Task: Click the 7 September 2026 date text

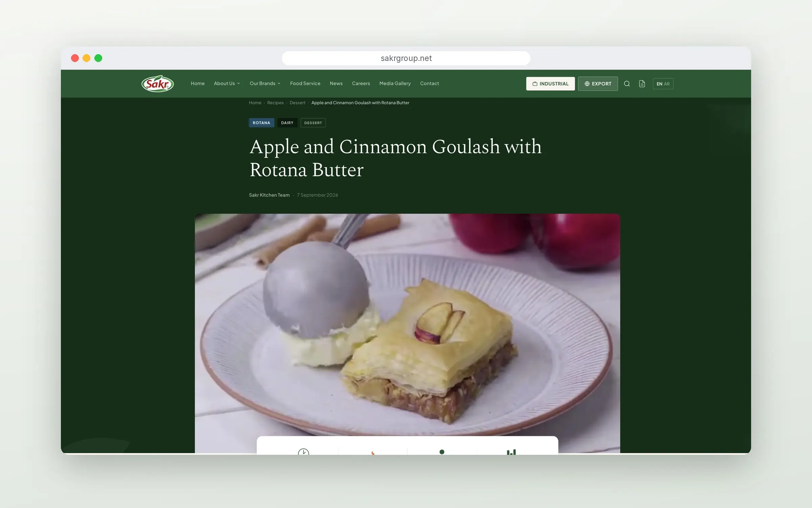Action: point(317,195)
